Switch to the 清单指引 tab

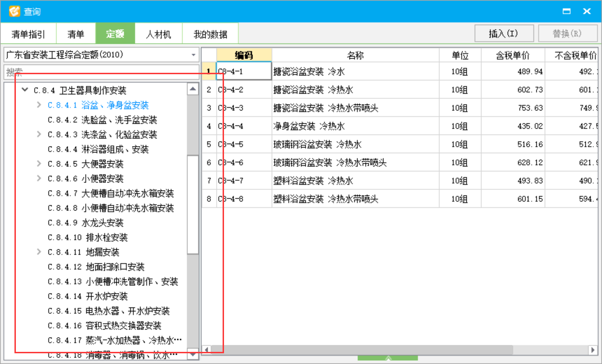point(28,34)
